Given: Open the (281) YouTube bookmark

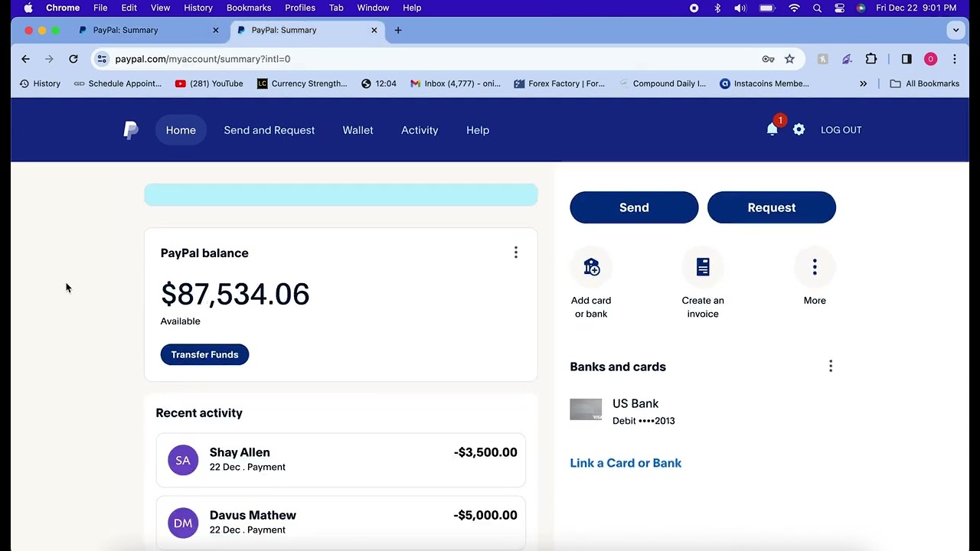Looking at the screenshot, I should tap(209, 83).
